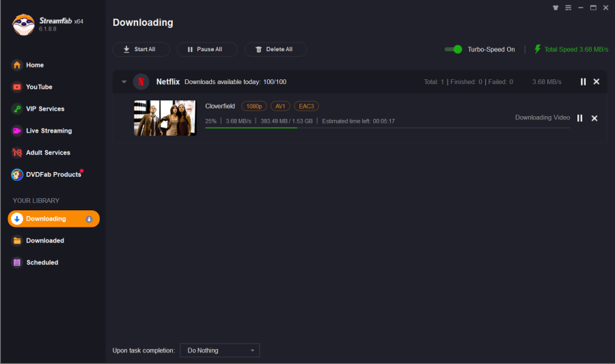Click the Delete All button
The height and width of the screenshot is (364, 615).
pyautogui.click(x=275, y=49)
